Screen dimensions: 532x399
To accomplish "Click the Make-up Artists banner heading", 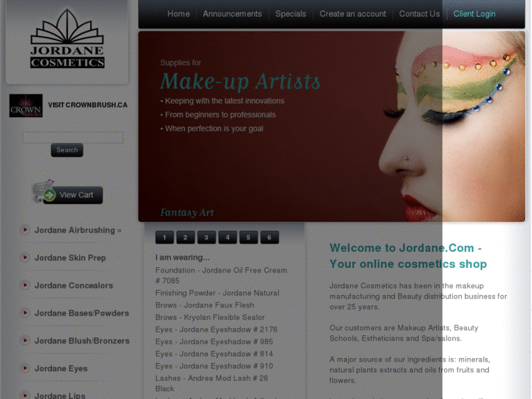I will point(240,82).
